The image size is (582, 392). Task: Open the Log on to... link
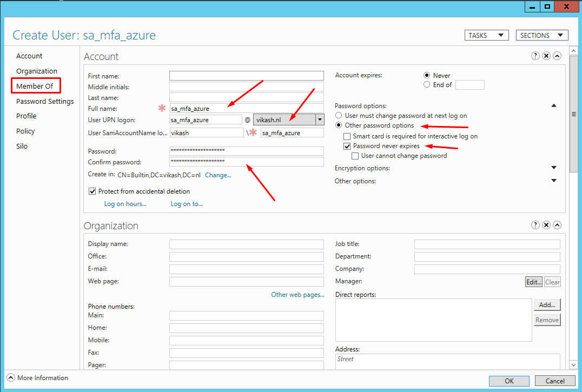coord(187,204)
